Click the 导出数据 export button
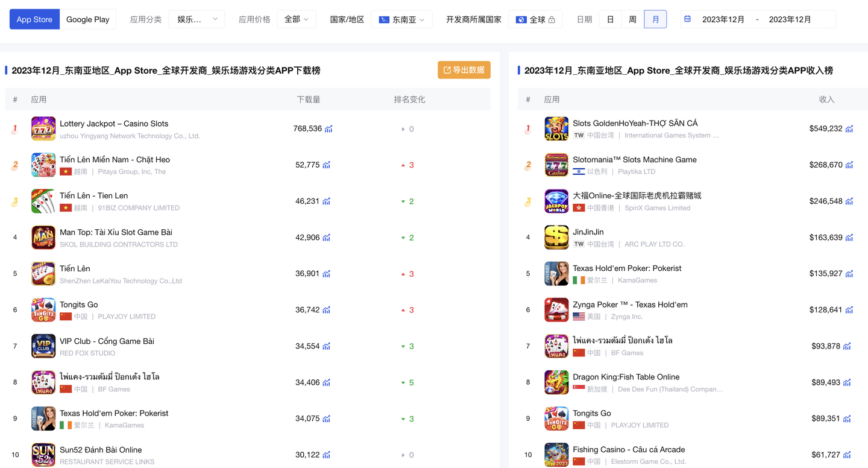 [x=464, y=70]
